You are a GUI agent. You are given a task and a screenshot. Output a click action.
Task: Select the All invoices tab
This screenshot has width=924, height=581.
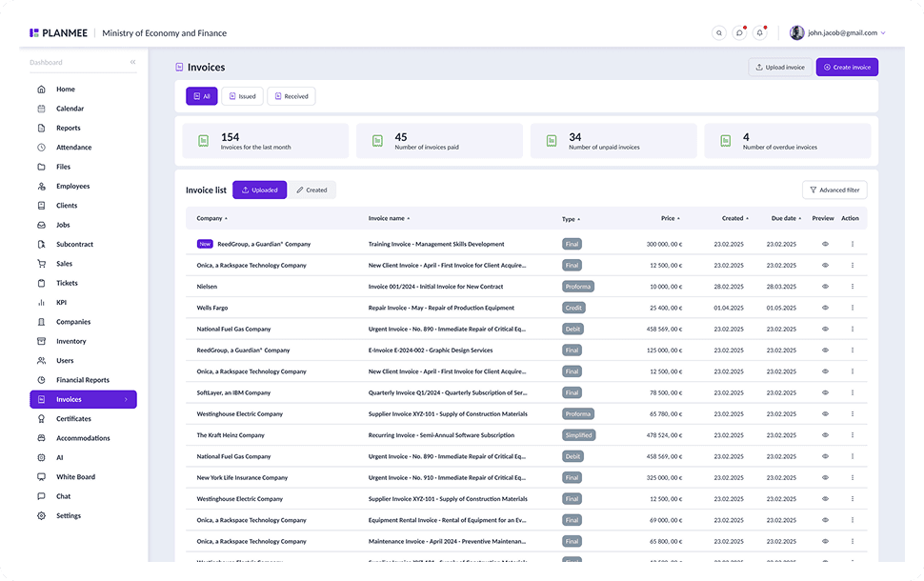pyautogui.click(x=202, y=96)
